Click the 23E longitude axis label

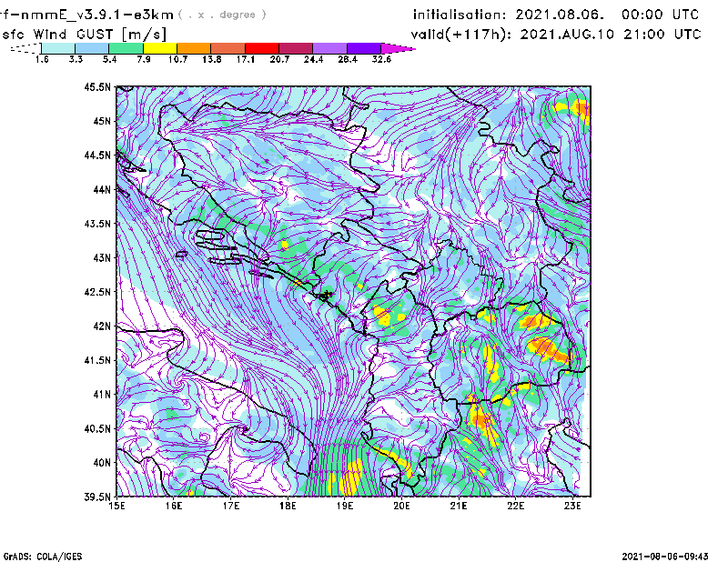point(572,506)
